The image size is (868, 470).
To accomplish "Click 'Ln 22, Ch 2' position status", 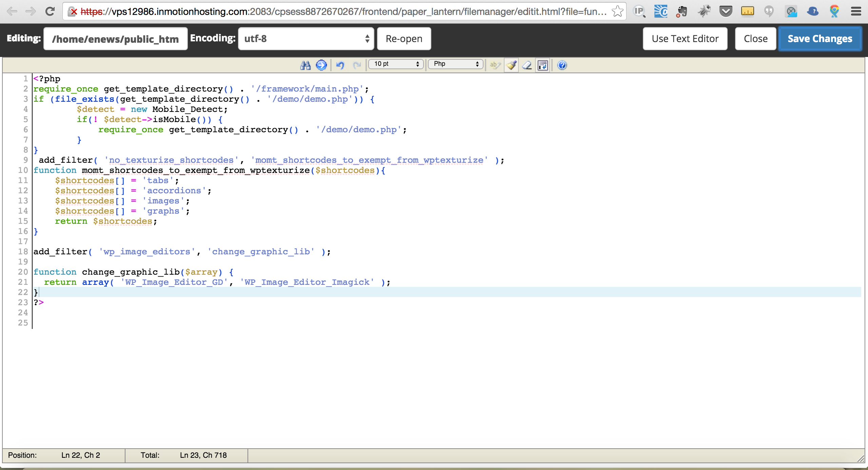I will pyautogui.click(x=81, y=455).
